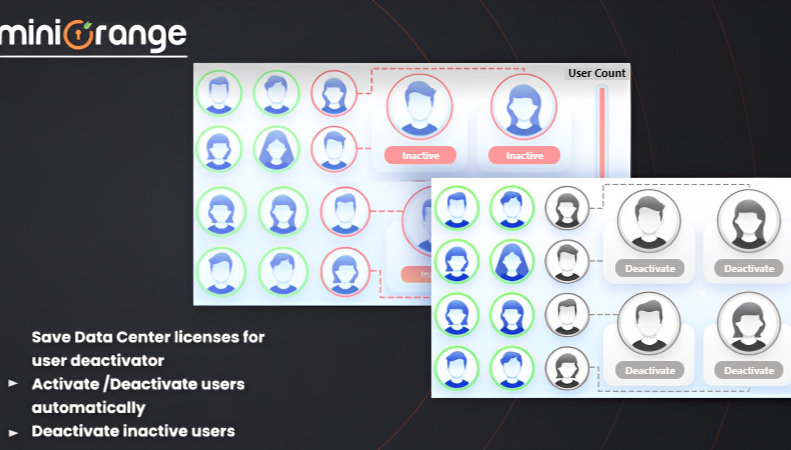Click first green-ringed avatar in front panel
Viewport: 791px width, 450px height.
457,208
